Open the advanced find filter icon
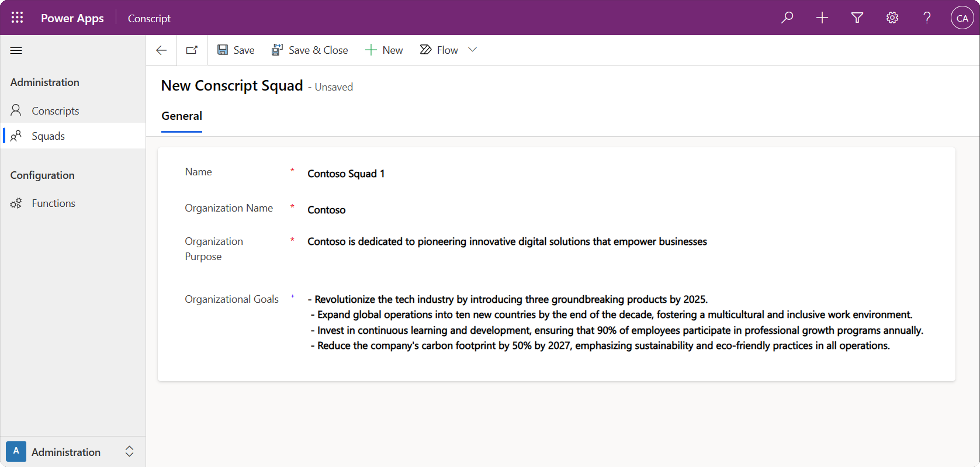The image size is (980, 467). 857,18
